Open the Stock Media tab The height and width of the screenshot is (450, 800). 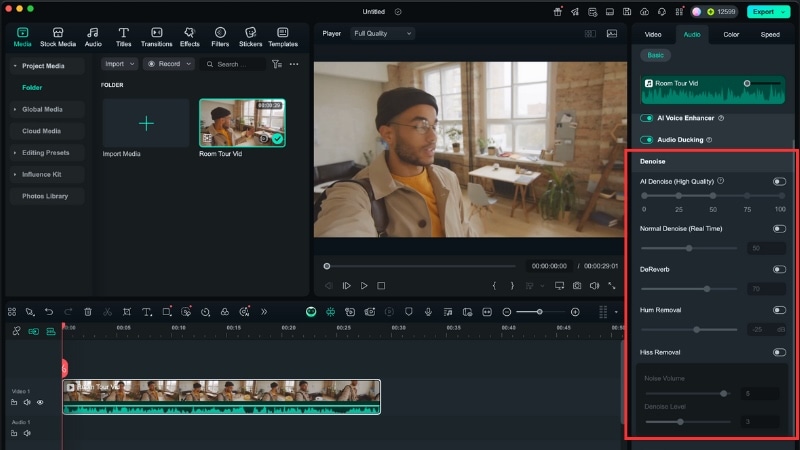[x=58, y=37]
